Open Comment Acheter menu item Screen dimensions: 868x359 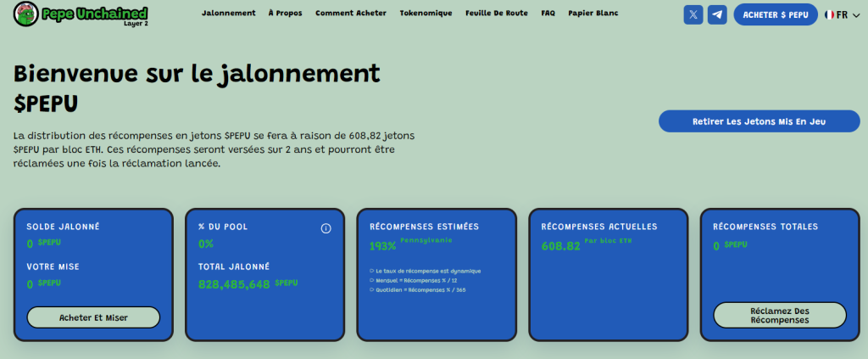pyautogui.click(x=351, y=14)
